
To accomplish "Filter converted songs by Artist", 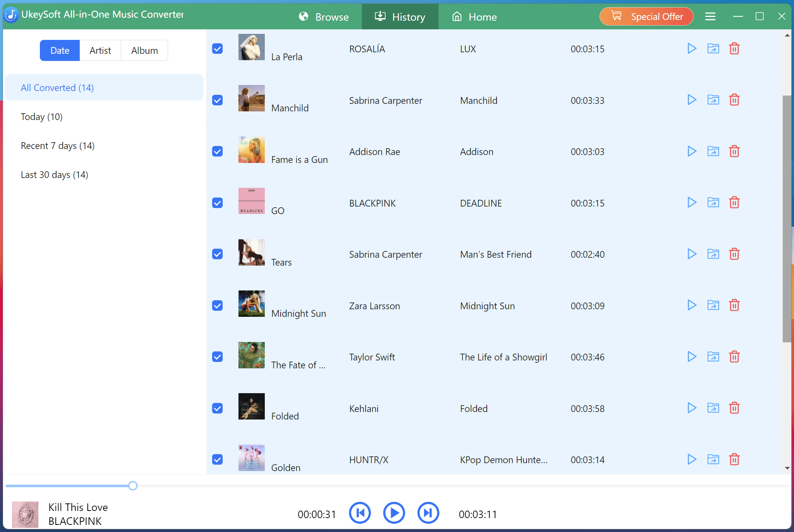I will click(100, 50).
